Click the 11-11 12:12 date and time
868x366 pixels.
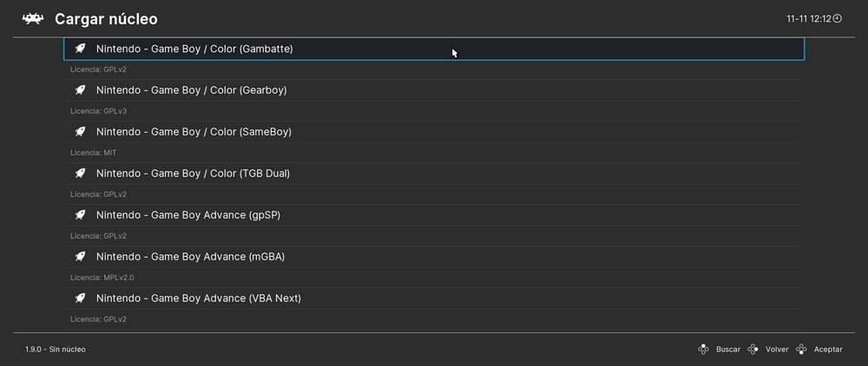pos(809,19)
